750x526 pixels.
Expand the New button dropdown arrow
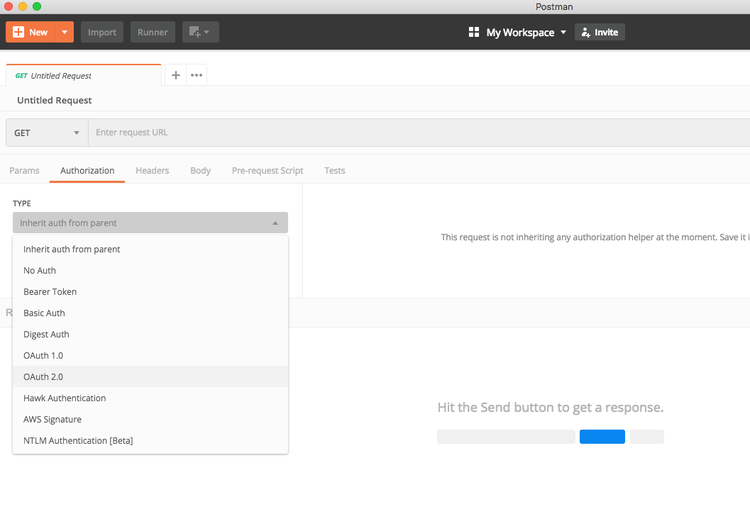tap(65, 32)
